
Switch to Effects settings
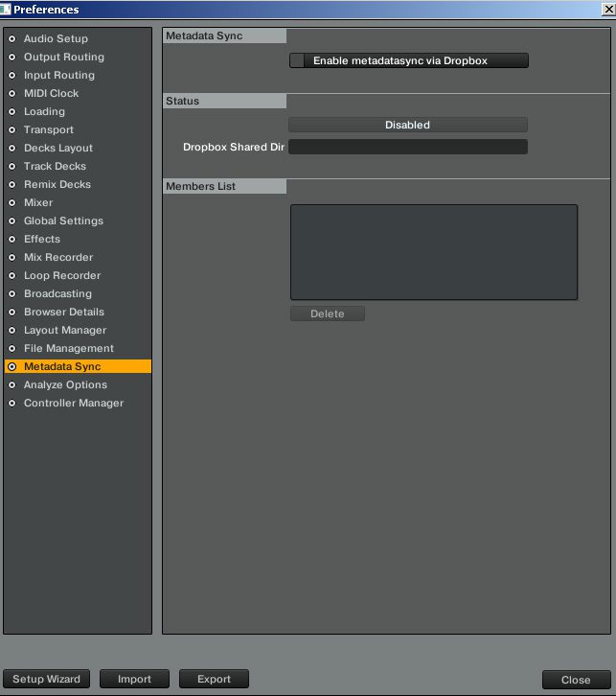coord(41,240)
